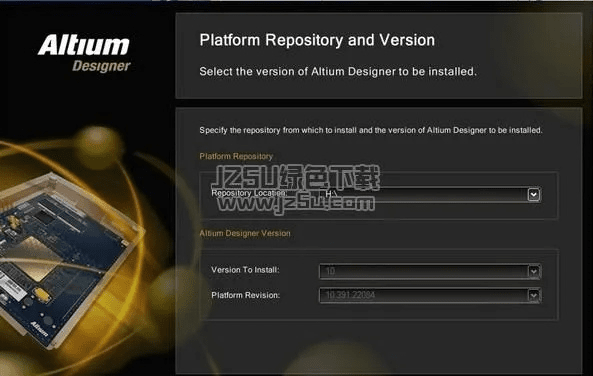Screen dimensions: 593x376
Task: Open the Repository Location dropdown arrow
Action: point(533,194)
